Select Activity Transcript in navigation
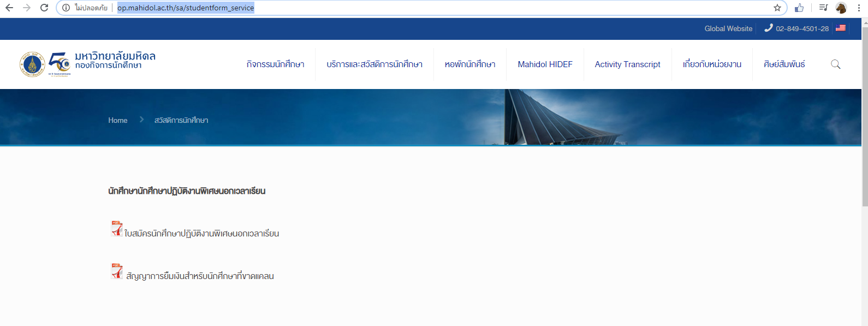The image size is (868, 326). point(627,64)
